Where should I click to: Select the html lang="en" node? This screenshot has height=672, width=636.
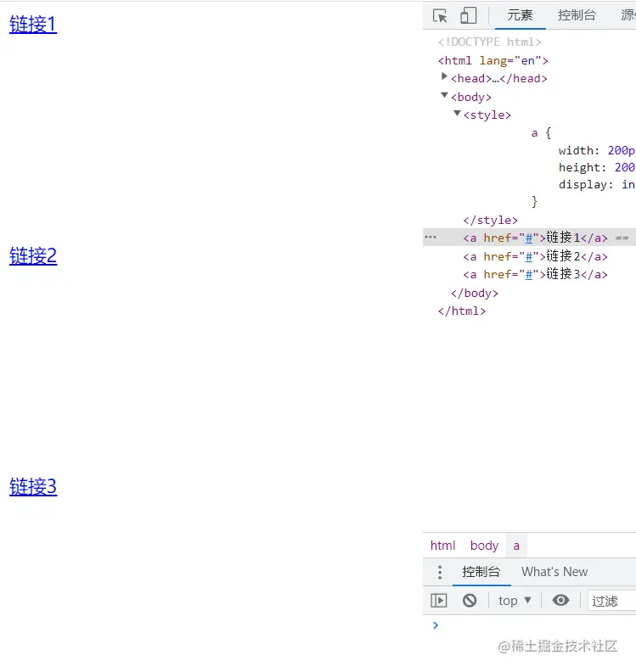(492, 60)
